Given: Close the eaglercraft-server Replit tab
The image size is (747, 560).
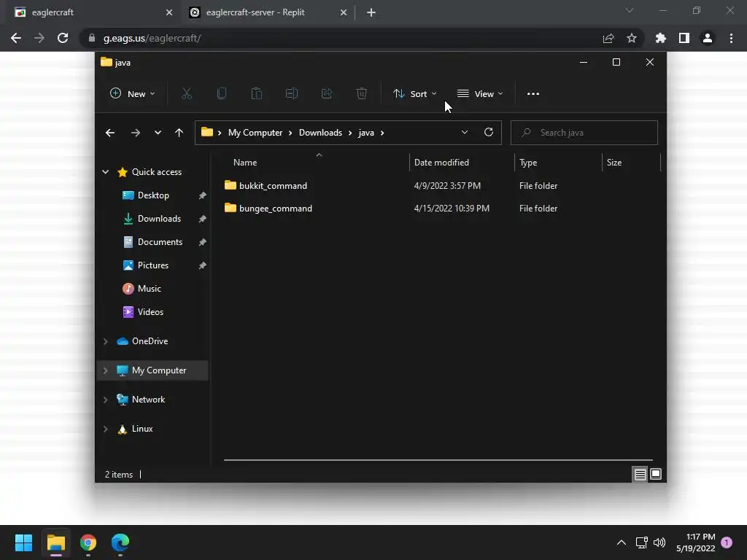Looking at the screenshot, I should tap(344, 13).
